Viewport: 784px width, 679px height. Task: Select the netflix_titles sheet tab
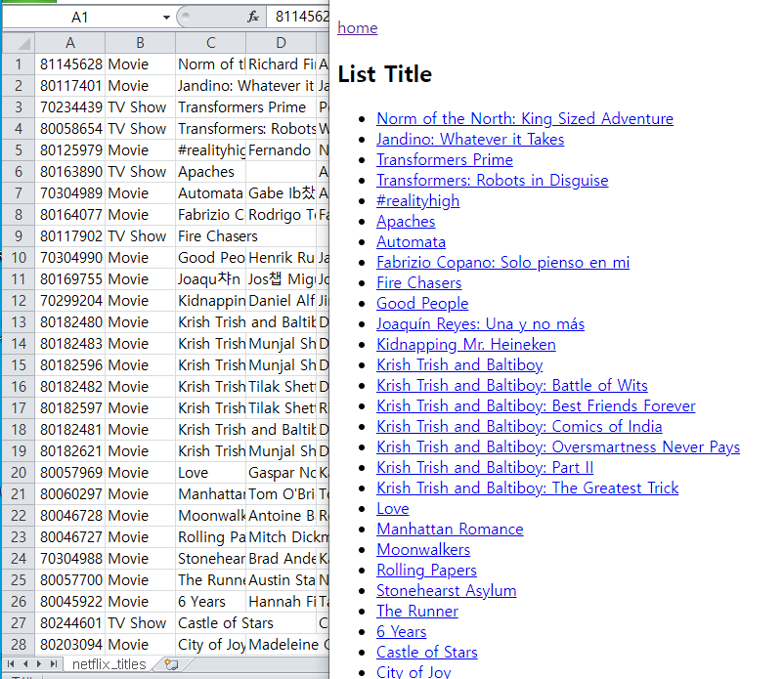(x=109, y=664)
